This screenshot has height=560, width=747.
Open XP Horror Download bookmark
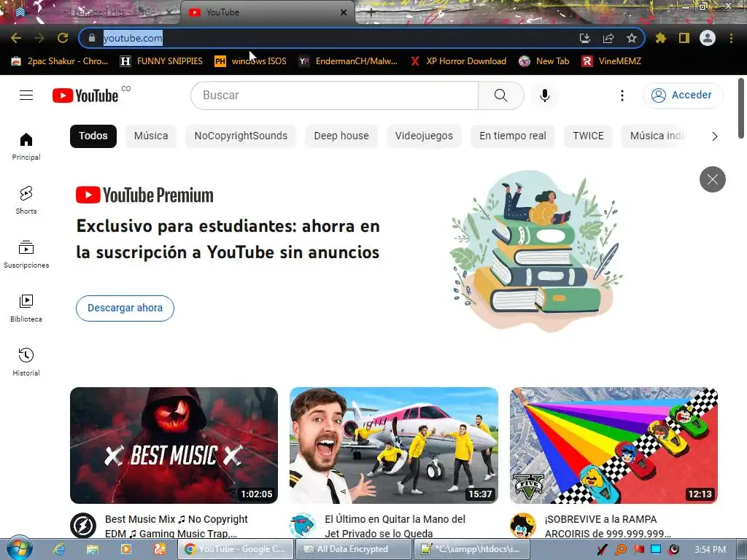[x=458, y=61]
